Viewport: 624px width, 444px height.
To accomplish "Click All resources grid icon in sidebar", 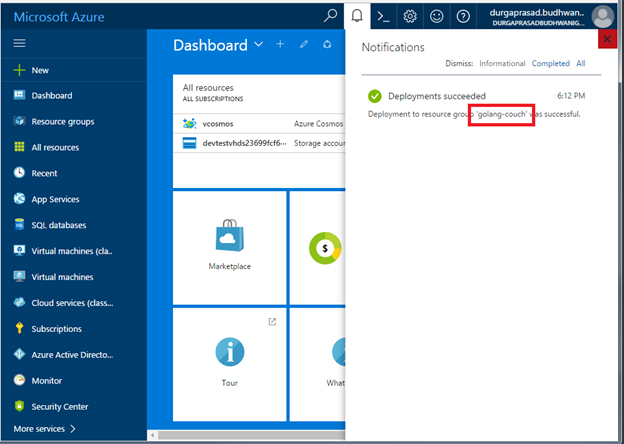I will coord(19,147).
